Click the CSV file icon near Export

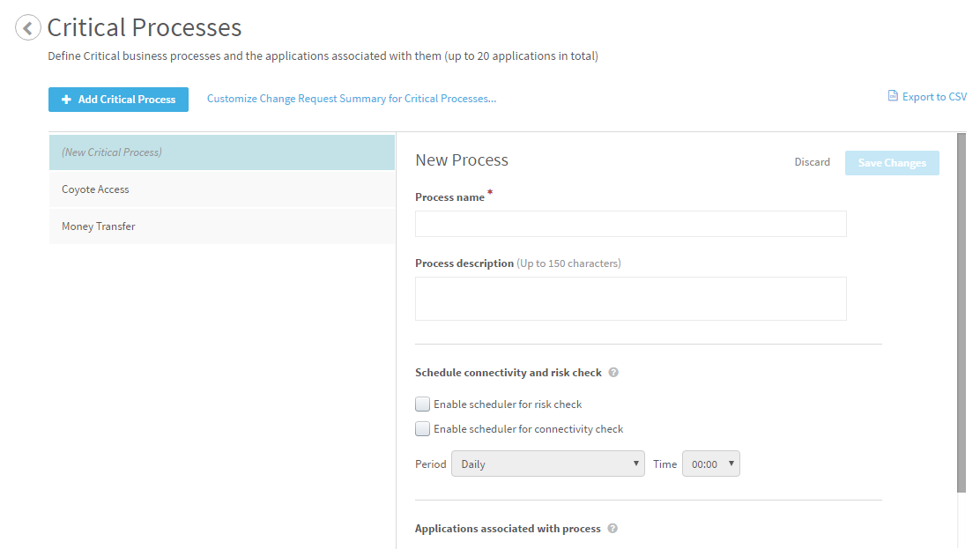tap(893, 96)
